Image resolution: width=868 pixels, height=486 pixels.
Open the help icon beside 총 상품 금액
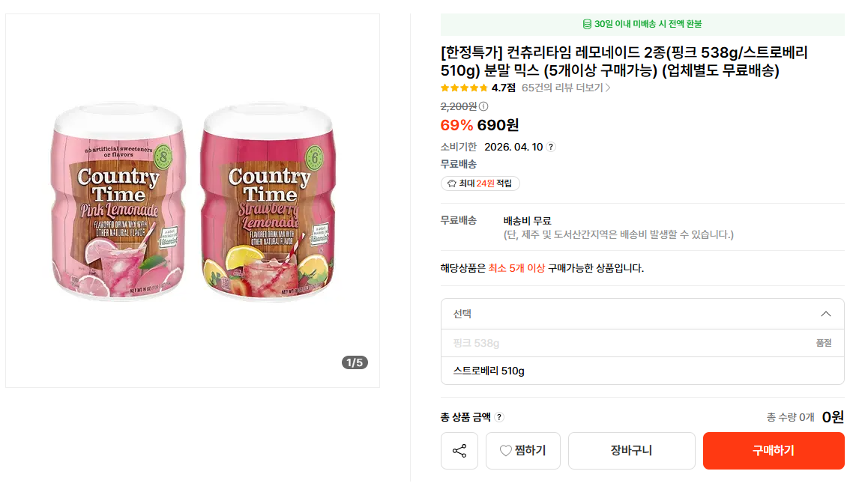tap(499, 417)
